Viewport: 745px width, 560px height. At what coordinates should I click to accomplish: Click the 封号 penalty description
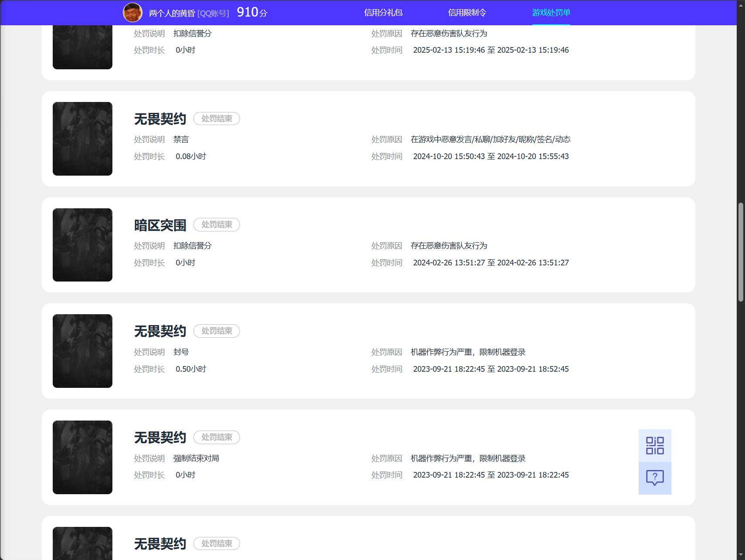181,352
